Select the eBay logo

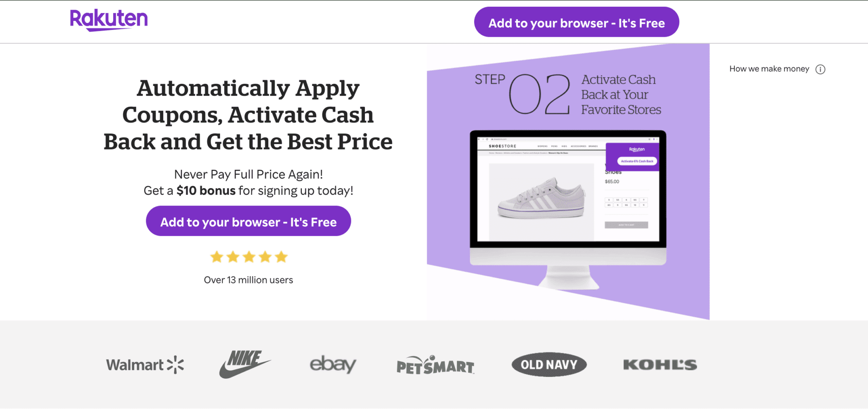[333, 364]
